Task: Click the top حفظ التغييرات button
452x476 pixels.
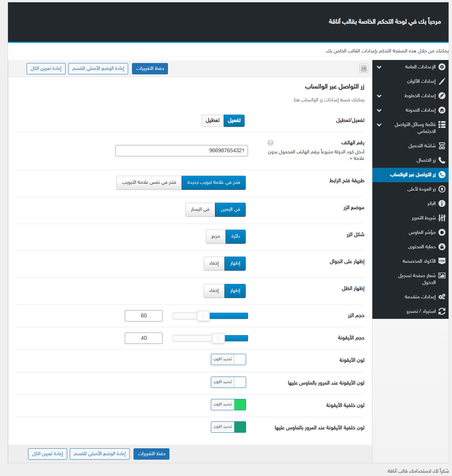Action: 150,69
